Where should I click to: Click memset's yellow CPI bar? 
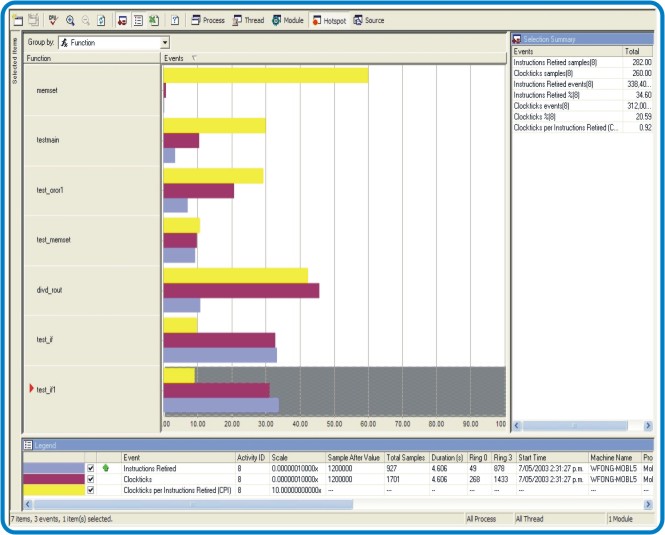266,75
